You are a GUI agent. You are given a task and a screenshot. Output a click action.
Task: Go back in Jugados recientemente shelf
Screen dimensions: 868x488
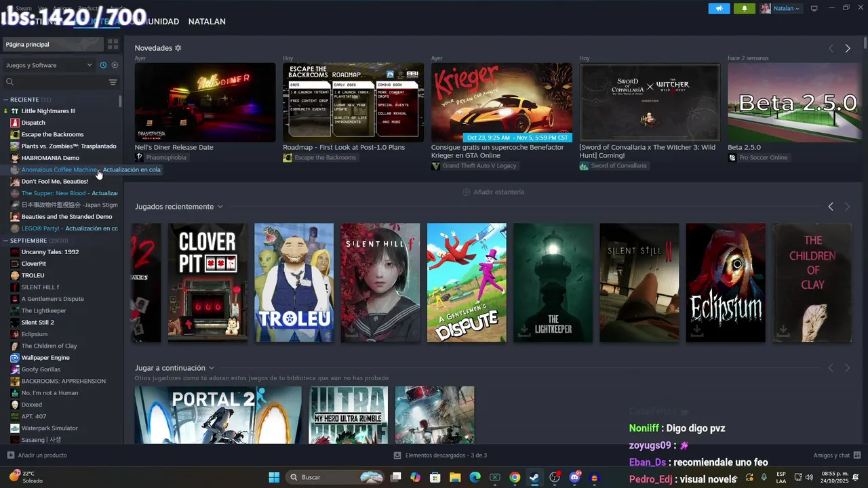coord(831,207)
